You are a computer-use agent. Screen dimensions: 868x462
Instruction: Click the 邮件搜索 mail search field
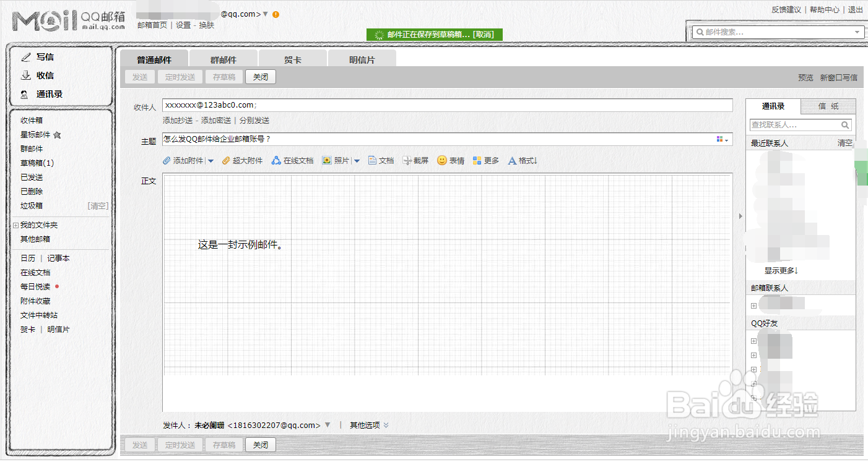[x=778, y=32]
